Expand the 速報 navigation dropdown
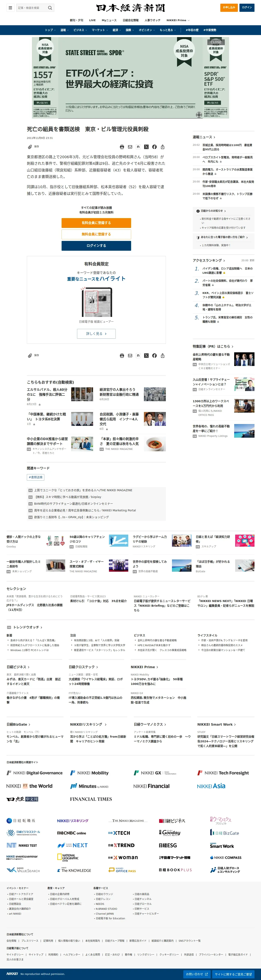261x980 pixels. click(x=65, y=30)
